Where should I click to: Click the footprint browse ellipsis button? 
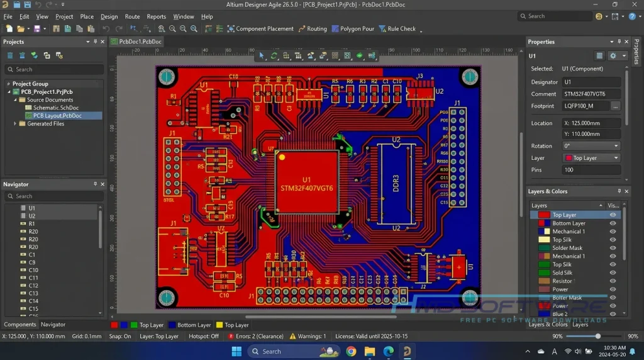pos(615,106)
